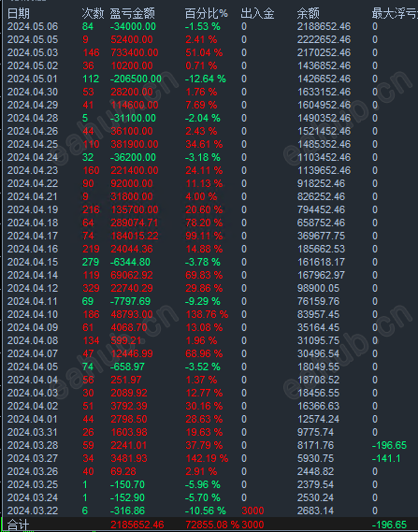The height and width of the screenshot is (532, 418).
Task: Select the 2024.04.30 date cell
Action: [33, 92]
